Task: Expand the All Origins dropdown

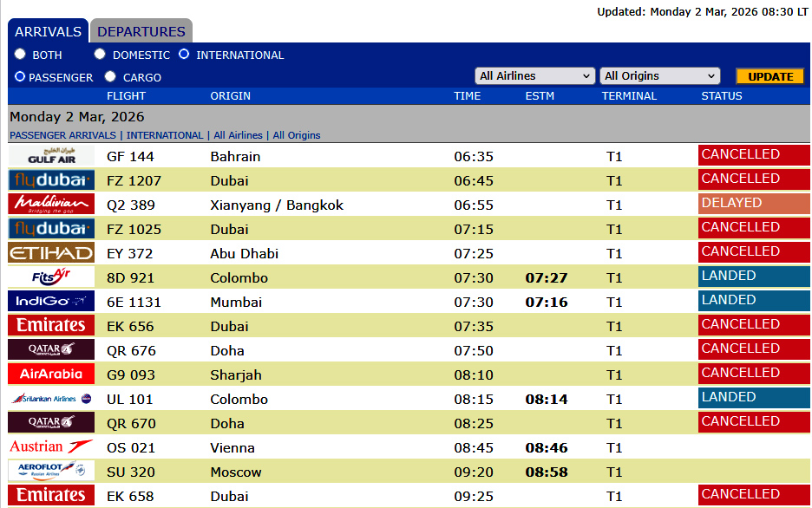Action: (x=660, y=76)
